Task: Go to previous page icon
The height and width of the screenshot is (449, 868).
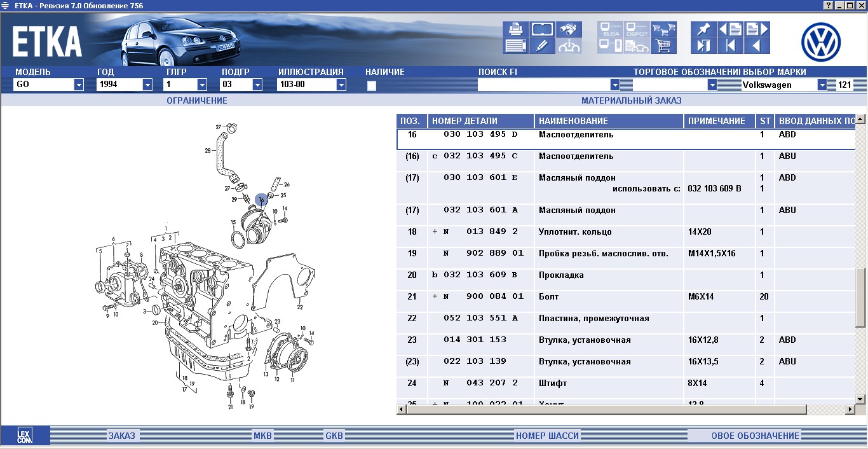Action: coord(730,29)
